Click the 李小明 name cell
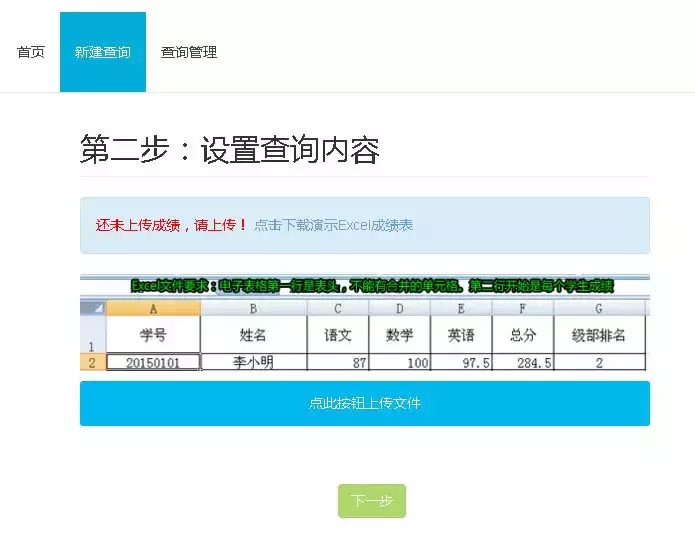Image resolution: width=695 pixels, height=537 pixels. coord(254,362)
